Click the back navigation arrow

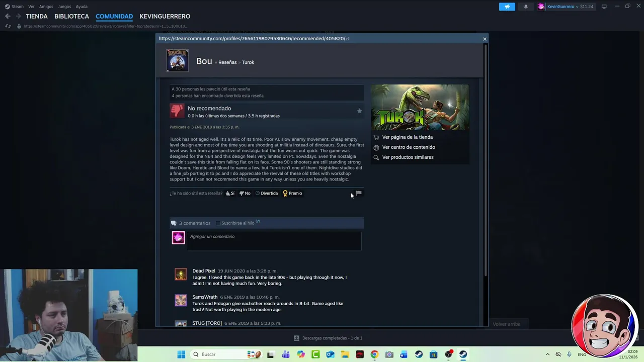[8, 16]
